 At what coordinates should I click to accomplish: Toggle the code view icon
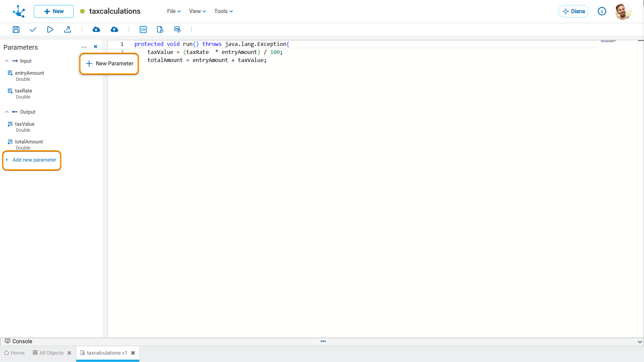click(143, 29)
